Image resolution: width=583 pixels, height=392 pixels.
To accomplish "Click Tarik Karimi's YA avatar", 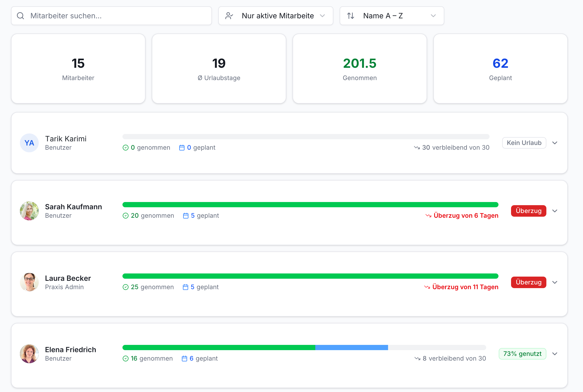I will 29,143.
